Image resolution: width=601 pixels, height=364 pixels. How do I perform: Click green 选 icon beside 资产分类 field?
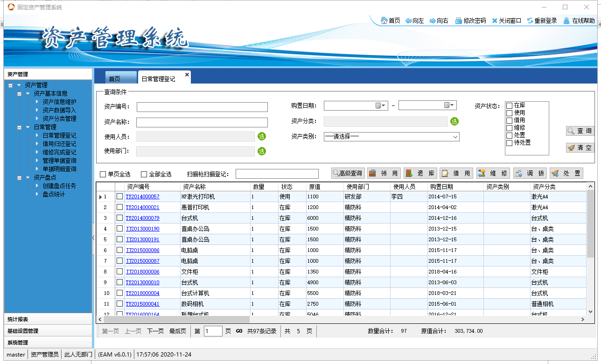tap(454, 121)
